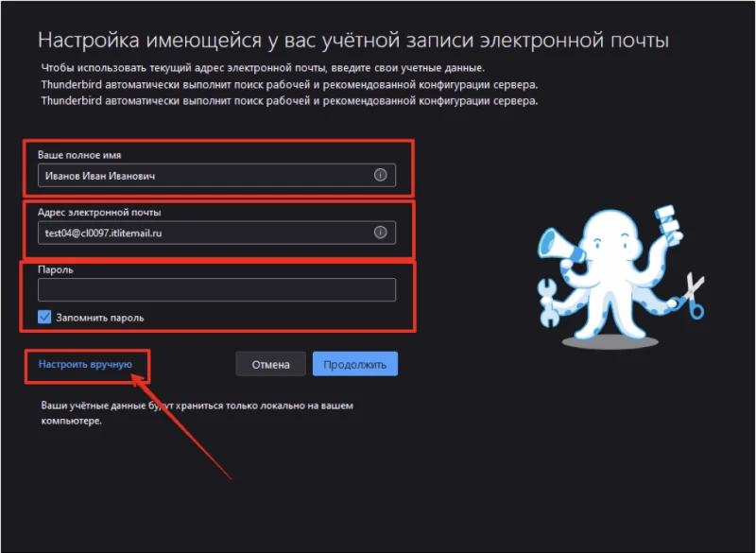The image size is (756, 553).
Task: Toggle the 'Запомнить пароль' checkbox
Action: tap(43, 317)
